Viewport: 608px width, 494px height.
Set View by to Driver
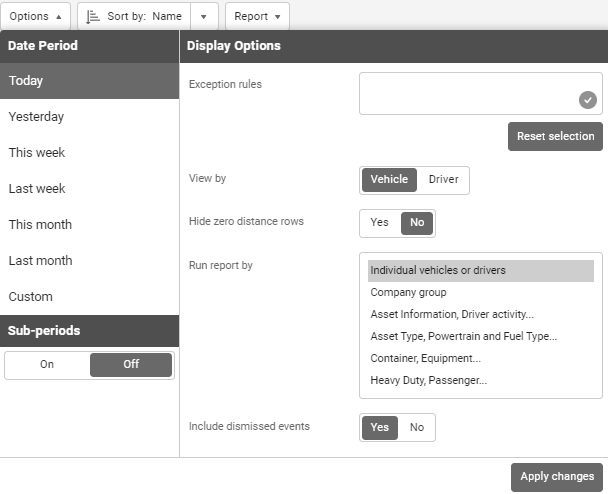click(443, 180)
